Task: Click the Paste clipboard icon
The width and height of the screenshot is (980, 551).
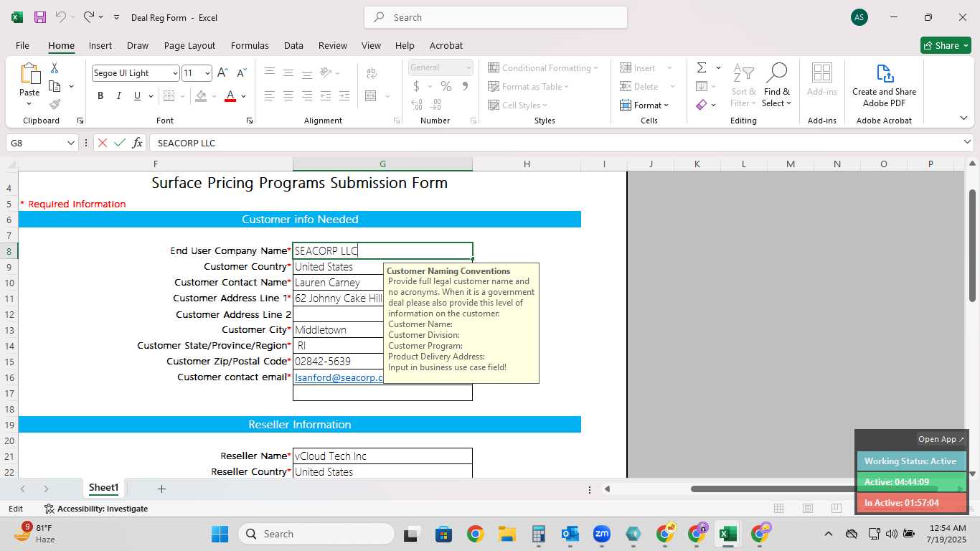Action: point(29,74)
